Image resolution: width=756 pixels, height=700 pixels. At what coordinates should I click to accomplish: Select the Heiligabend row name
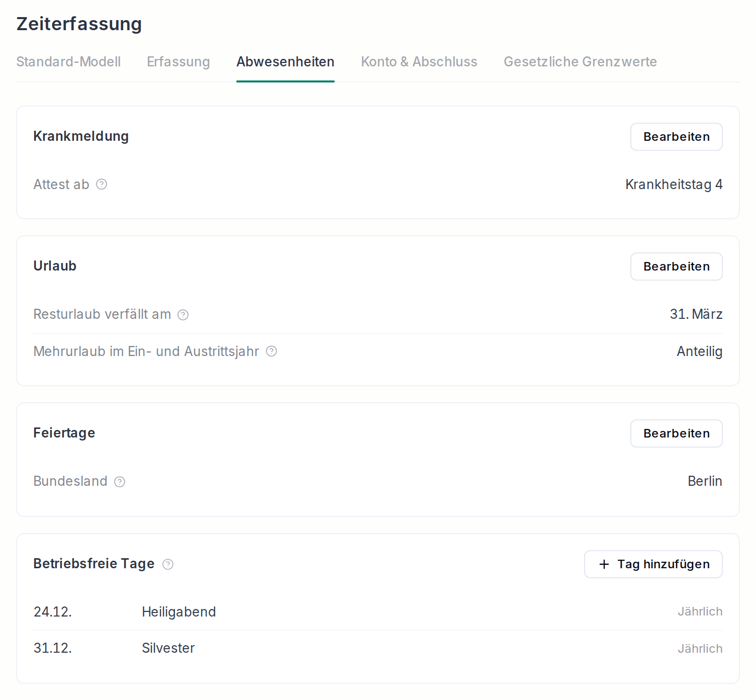pyautogui.click(x=179, y=612)
